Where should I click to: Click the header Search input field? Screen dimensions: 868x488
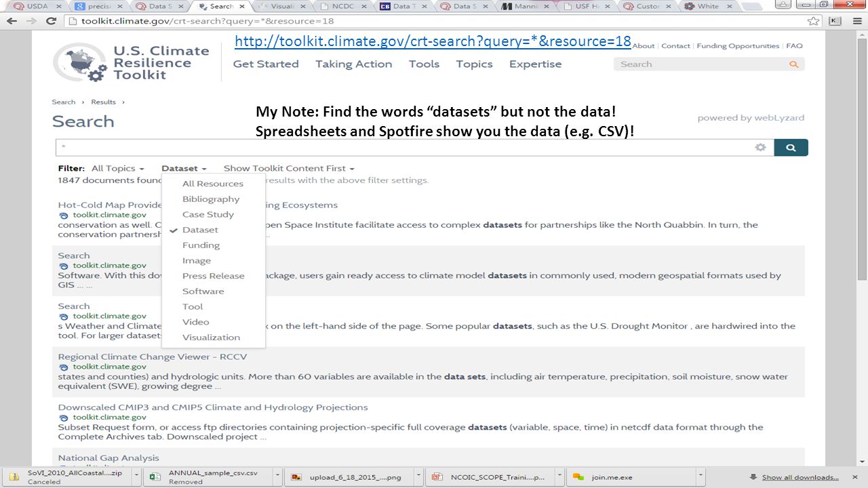tap(701, 64)
